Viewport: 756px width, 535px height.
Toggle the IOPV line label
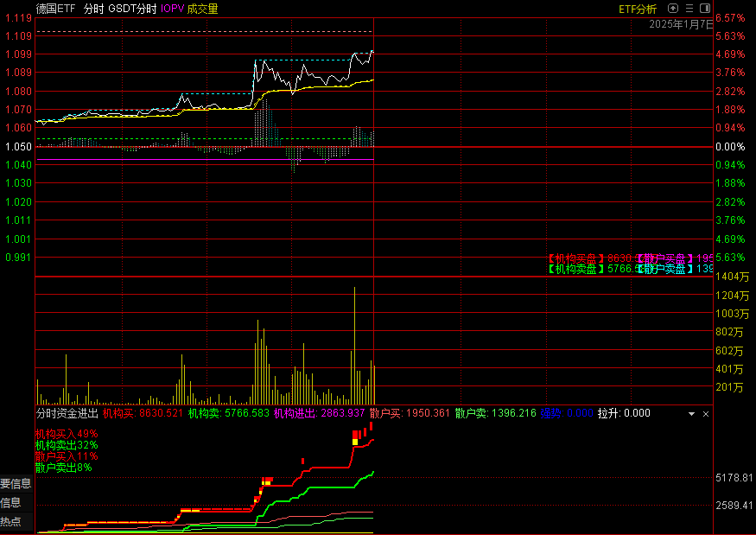pyautogui.click(x=173, y=9)
